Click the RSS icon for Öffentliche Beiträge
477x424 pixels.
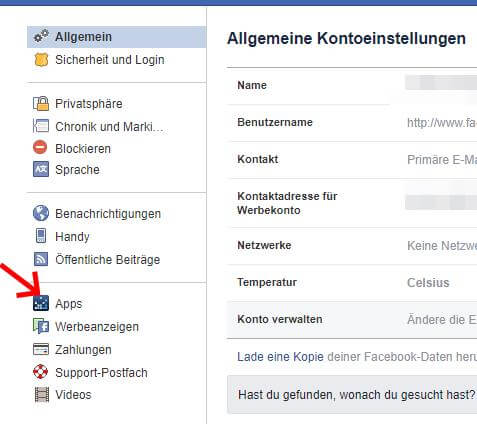tap(41, 259)
